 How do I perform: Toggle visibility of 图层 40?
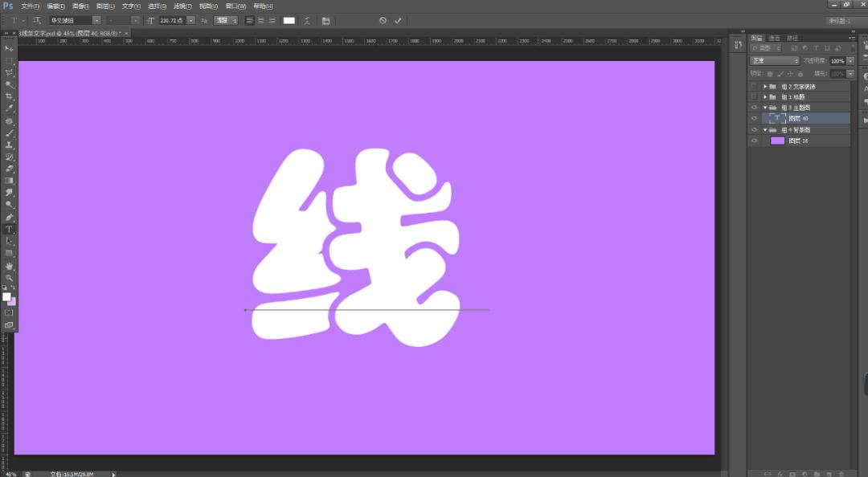click(x=754, y=118)
